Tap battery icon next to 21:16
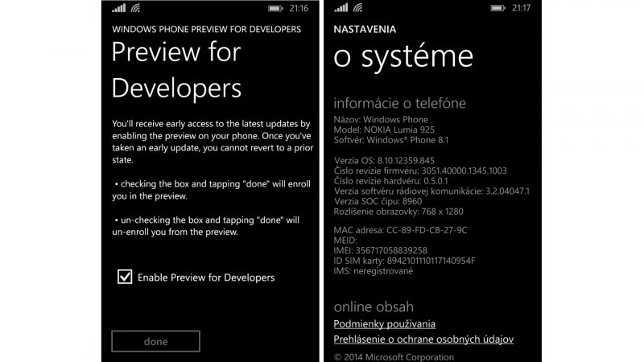Screen dimensions: 644x362 click(275, 8)
